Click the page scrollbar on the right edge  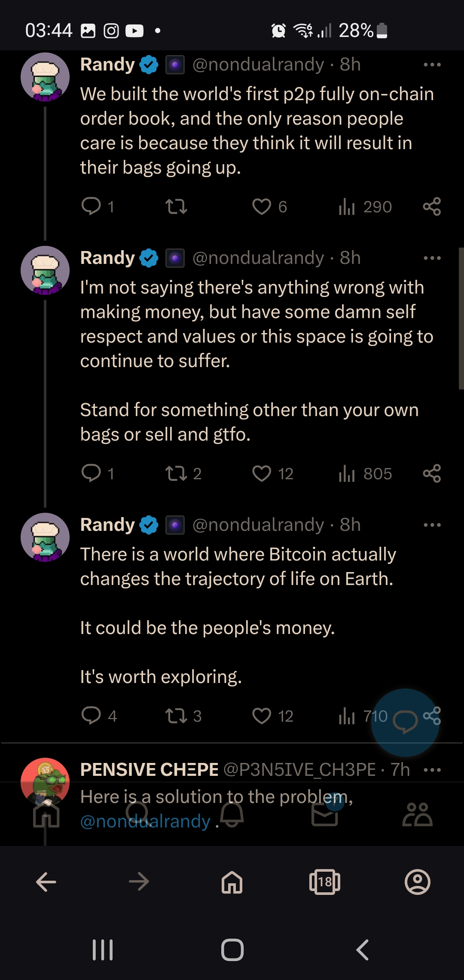click(x=461, y=318)
